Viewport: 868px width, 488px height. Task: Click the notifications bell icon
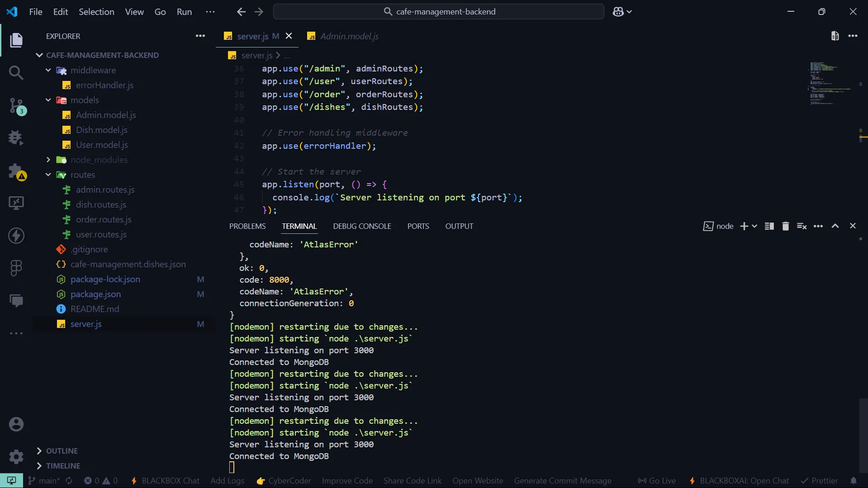[853, 481]
